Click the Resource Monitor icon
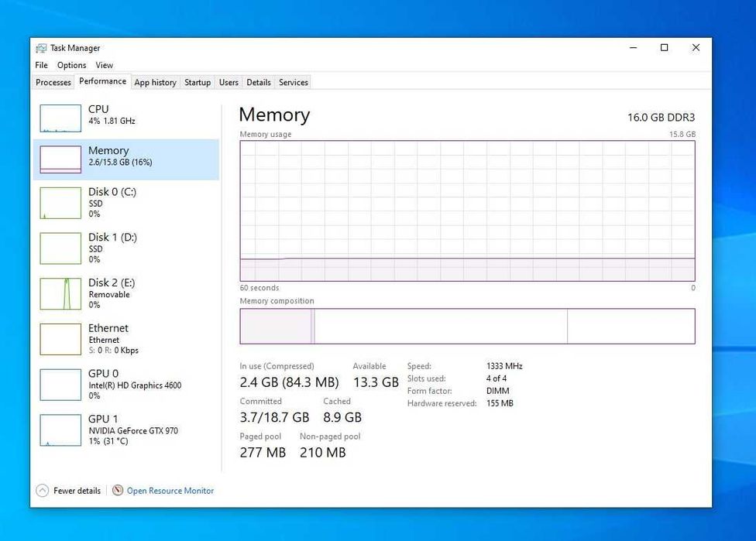The height and width of the screenshot is (541, 756). [x=118, y=491]
